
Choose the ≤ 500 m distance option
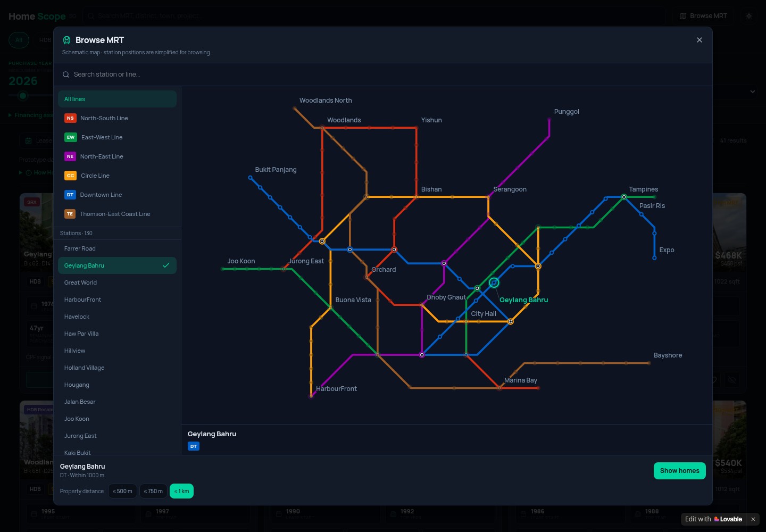[x=122, y=491]
